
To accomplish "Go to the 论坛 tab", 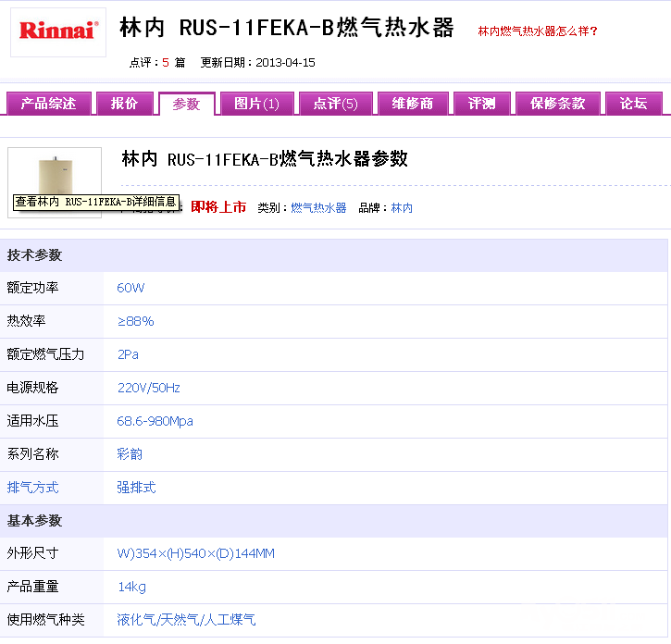I will pos(633,104).
